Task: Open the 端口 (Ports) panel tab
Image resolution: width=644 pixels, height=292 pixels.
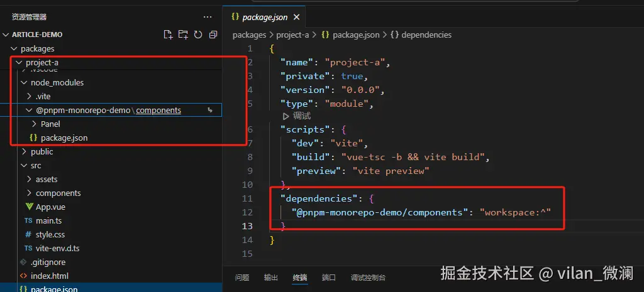Action: coord(329,278)
